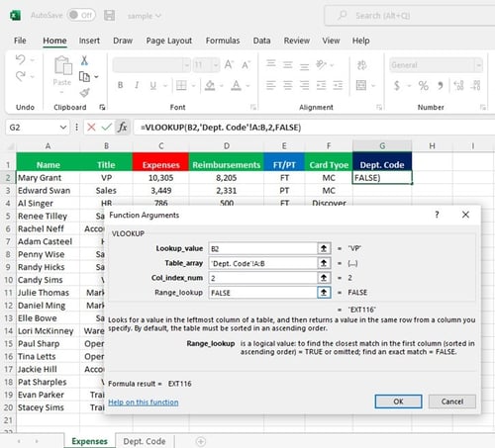
Task: Click the Undo arrow icon
Action: pos(21,59)
